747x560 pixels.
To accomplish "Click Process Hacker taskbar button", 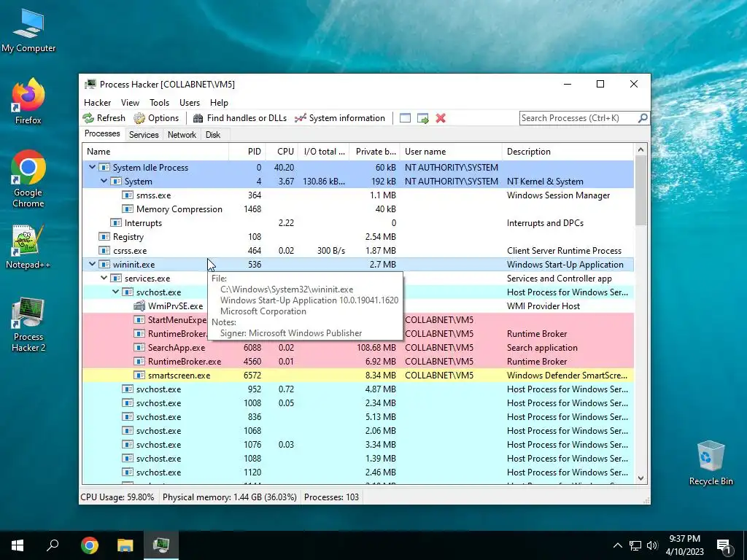I will 161,545.
